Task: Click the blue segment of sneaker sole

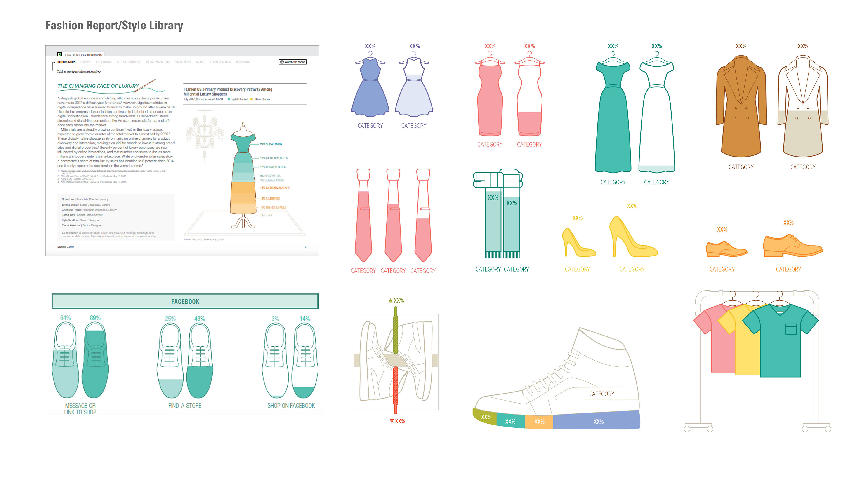Action: coord(597,421)
